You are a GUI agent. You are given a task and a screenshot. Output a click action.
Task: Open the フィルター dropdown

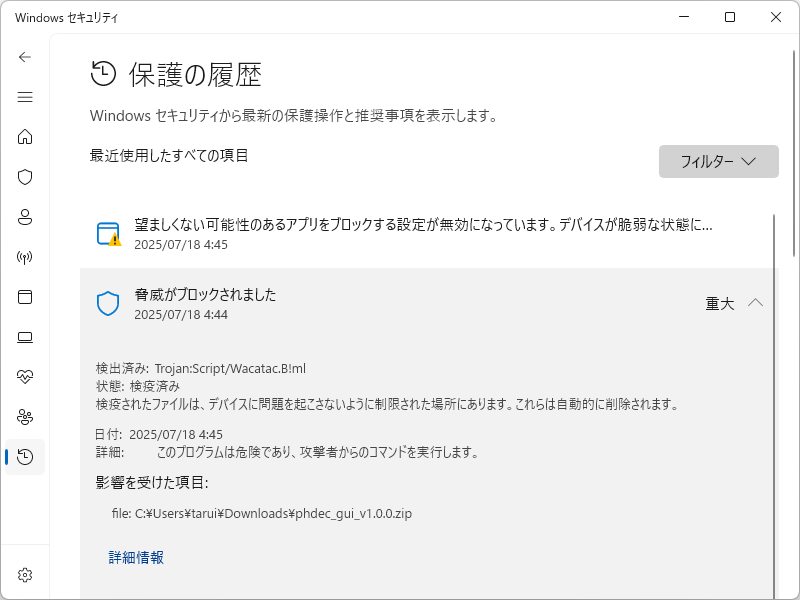[718, 161]
